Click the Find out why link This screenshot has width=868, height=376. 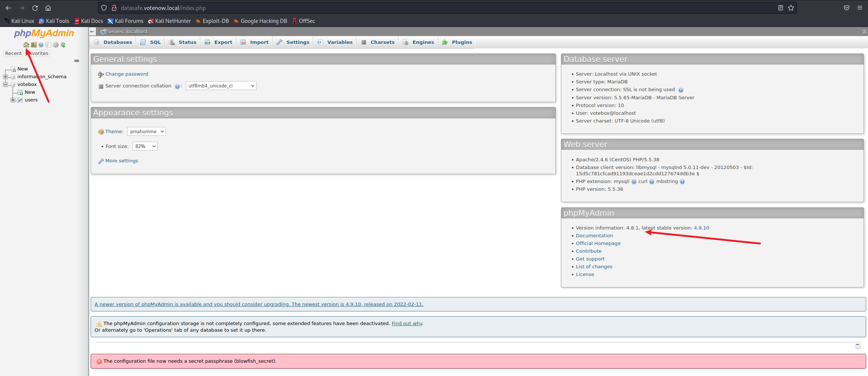(407, 324)
